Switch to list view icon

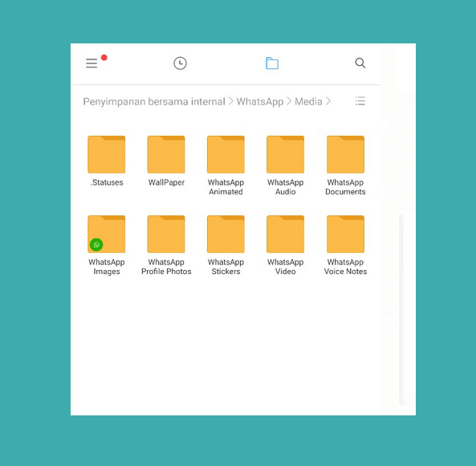tap(360, 101)
